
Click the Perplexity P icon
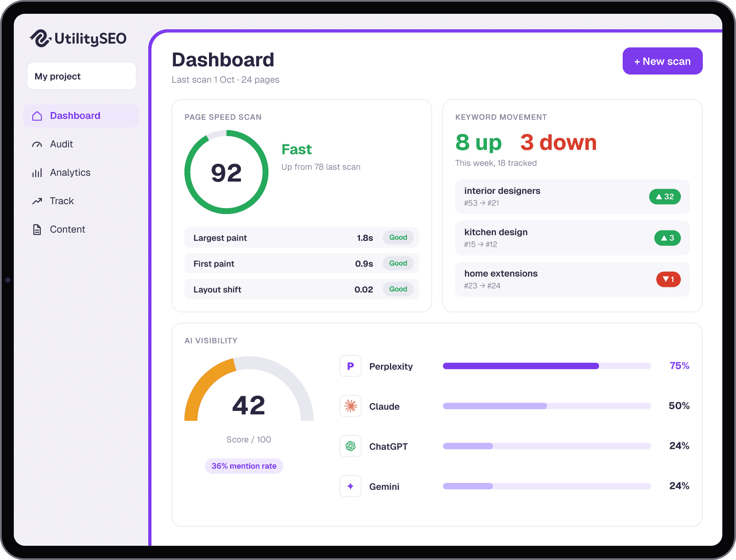tap(350, 366)
